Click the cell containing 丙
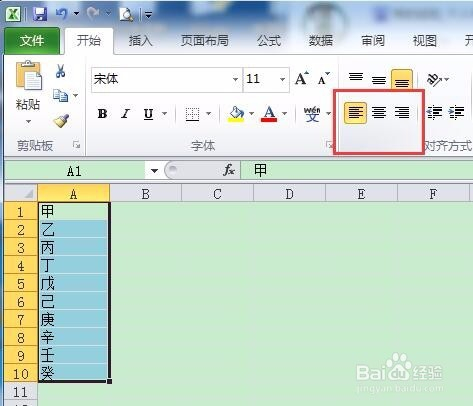Screen dimensions: 473x406 pos(74,247)
